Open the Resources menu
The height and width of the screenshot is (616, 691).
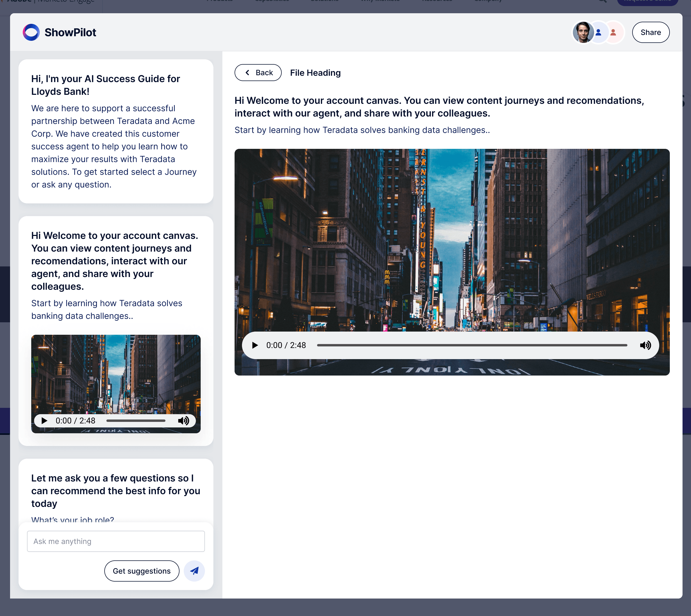(437, 1)
